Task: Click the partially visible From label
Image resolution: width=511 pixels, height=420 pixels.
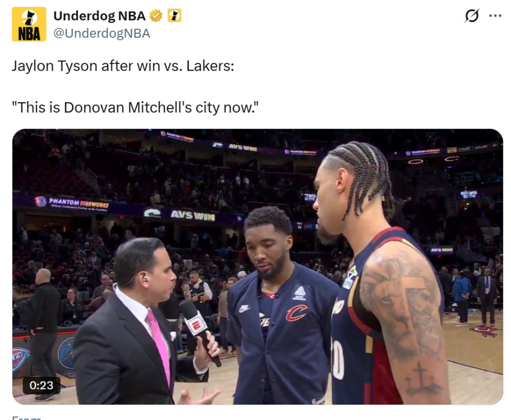Action: coord(27,417)
